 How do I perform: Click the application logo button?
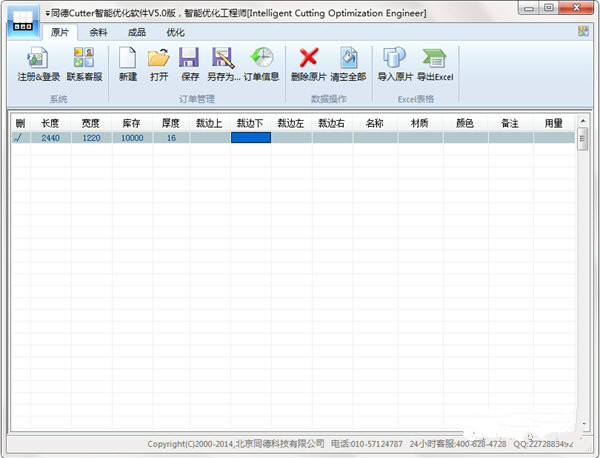[23, 21]
